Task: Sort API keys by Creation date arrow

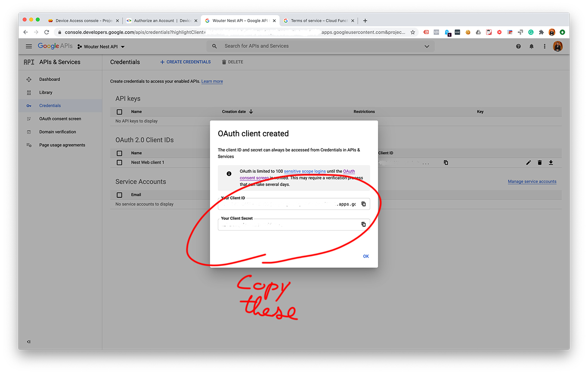Action: tap(251, 112)
